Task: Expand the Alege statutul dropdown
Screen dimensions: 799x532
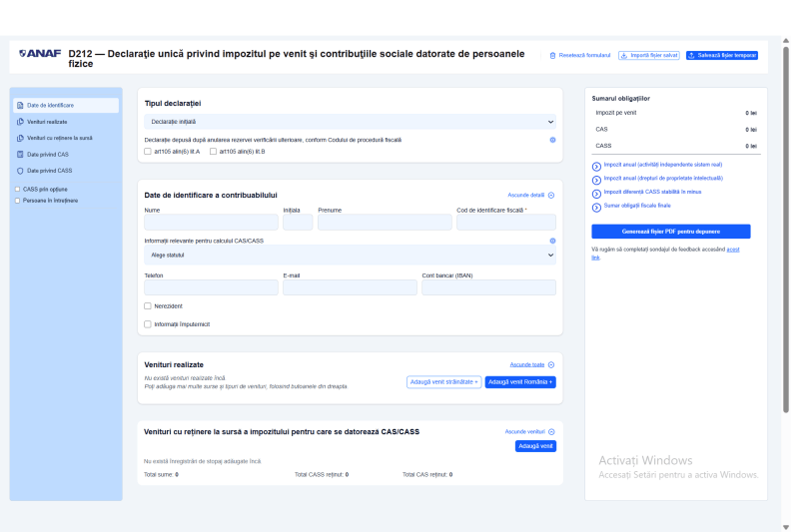Action: click(x=348, y=256)
